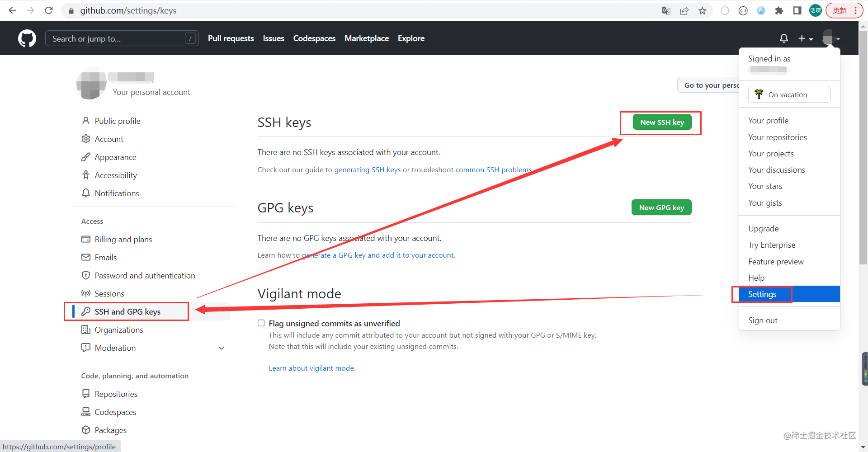Image resolution: width=868 pixels, height=452 pixels.
Task: Click the share page icon in address bar
Action: [684, 10]
